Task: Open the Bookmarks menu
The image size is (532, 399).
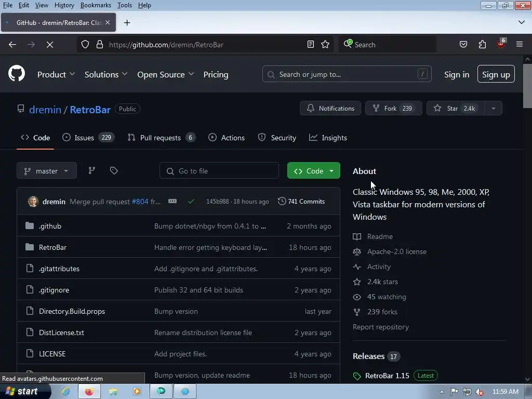Action: [x=96, y=5]
